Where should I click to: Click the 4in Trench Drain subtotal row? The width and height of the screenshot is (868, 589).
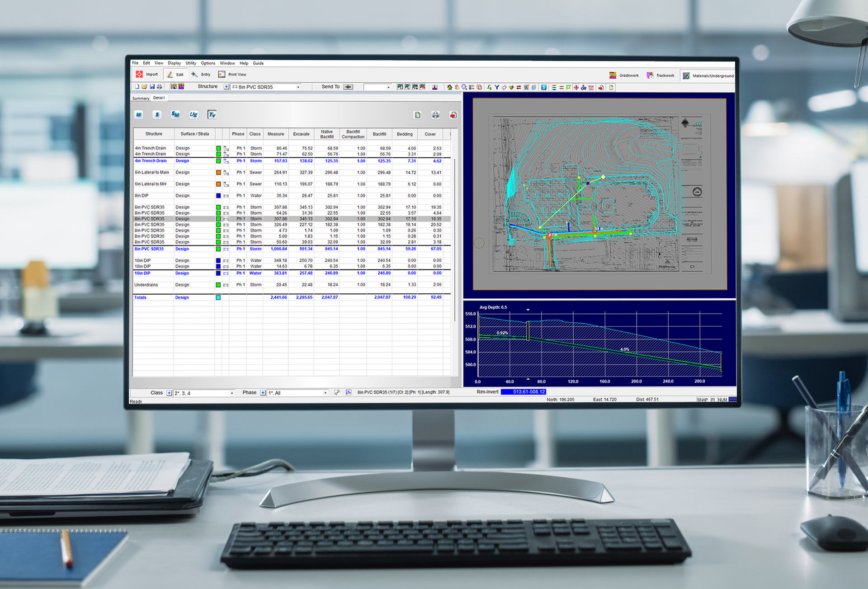[x=292, y=161]
